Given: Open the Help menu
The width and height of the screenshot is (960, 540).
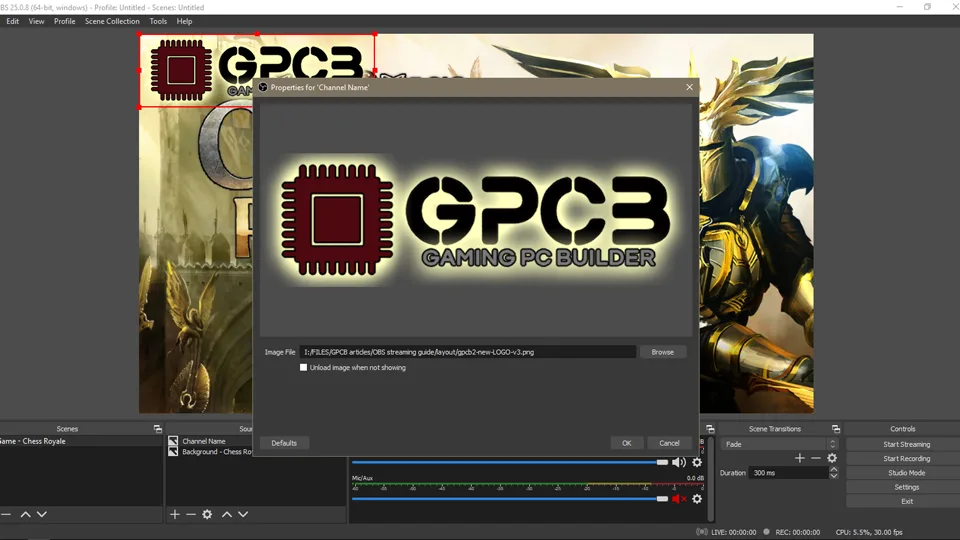Looking at the screenshot, I should pos(184,21).
